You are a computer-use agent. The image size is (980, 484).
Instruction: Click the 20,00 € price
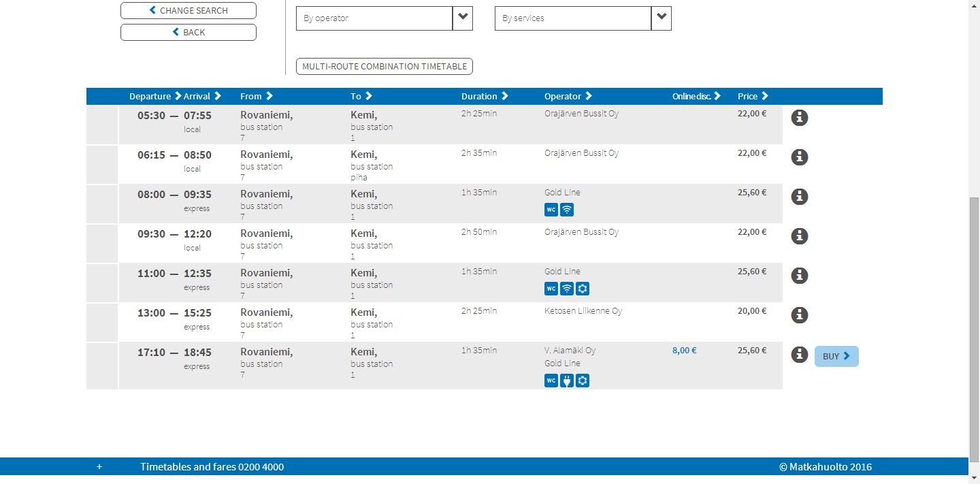coord(752,311)
